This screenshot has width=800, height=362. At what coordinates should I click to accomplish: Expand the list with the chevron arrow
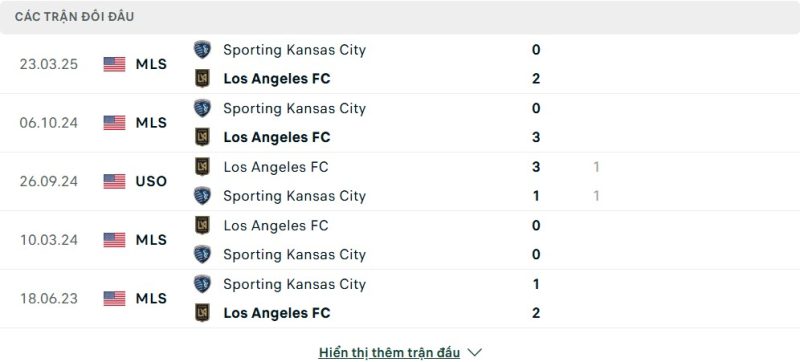474,352
